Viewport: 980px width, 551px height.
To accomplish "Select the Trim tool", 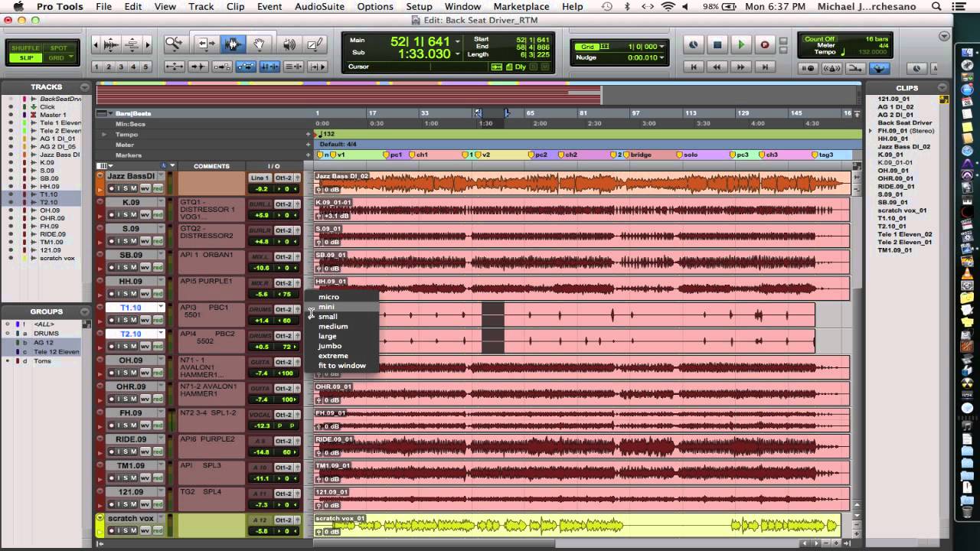I will 206,44.
